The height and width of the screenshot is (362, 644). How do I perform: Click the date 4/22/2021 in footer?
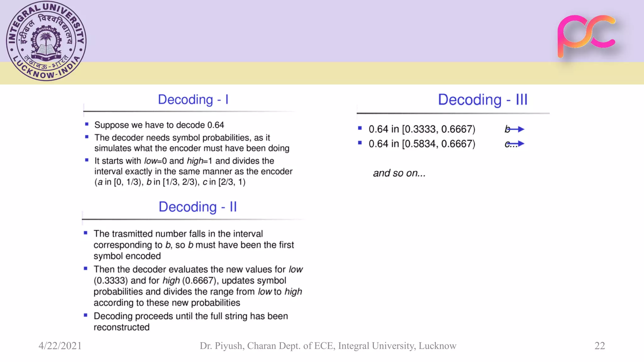pyautogui.click(x=60, y=346)
